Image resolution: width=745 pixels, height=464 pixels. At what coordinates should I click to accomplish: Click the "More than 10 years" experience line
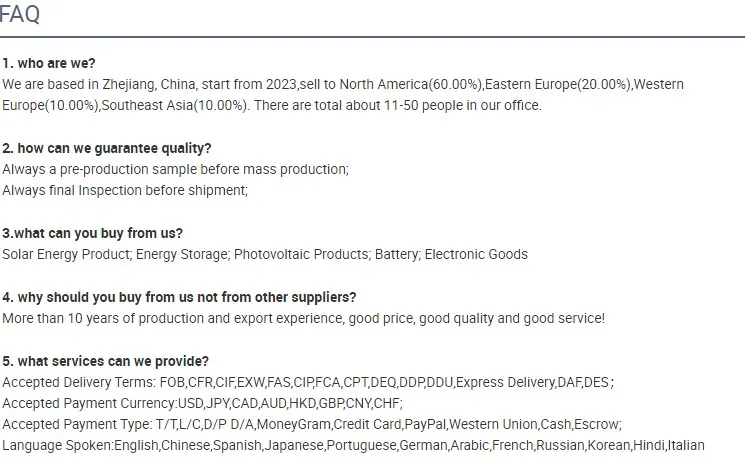[x=303, y=318]
